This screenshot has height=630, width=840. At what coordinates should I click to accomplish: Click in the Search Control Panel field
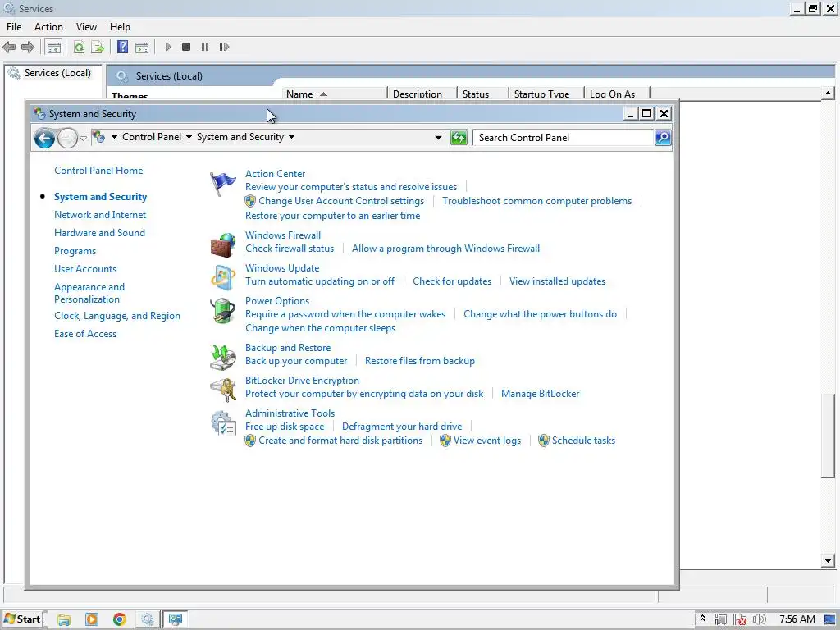click(563, 138)
